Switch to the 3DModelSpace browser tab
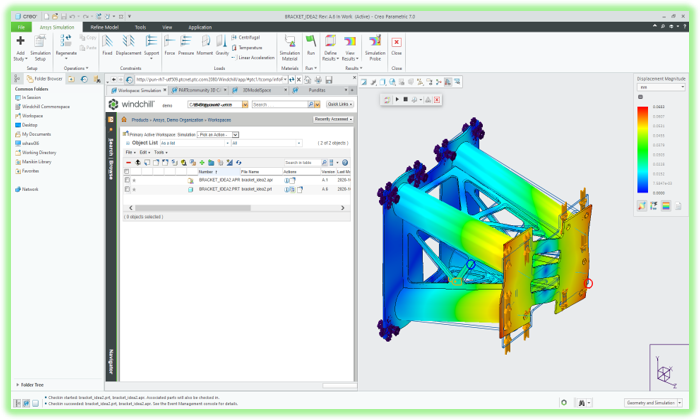 click(x=256, y=90)
